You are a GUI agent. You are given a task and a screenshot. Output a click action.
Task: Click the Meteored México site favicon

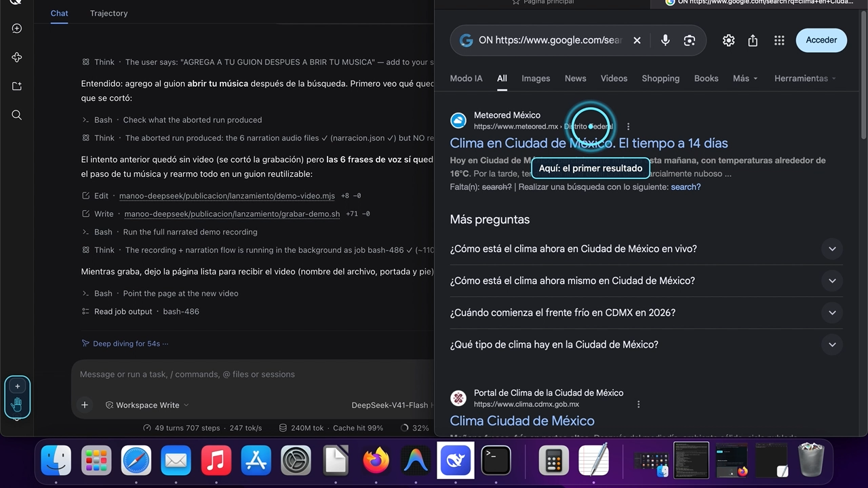[x=459, y=121]
